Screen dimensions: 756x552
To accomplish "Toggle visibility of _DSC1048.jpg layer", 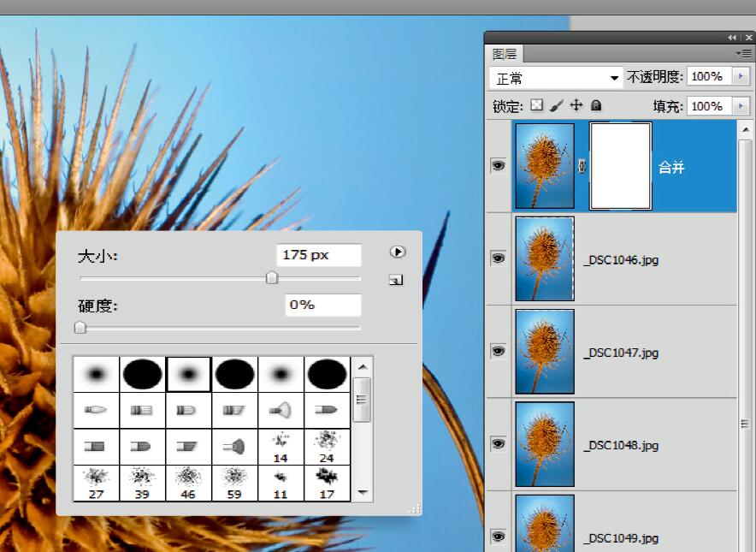I will pyautogui.click(x=498, y=443).
